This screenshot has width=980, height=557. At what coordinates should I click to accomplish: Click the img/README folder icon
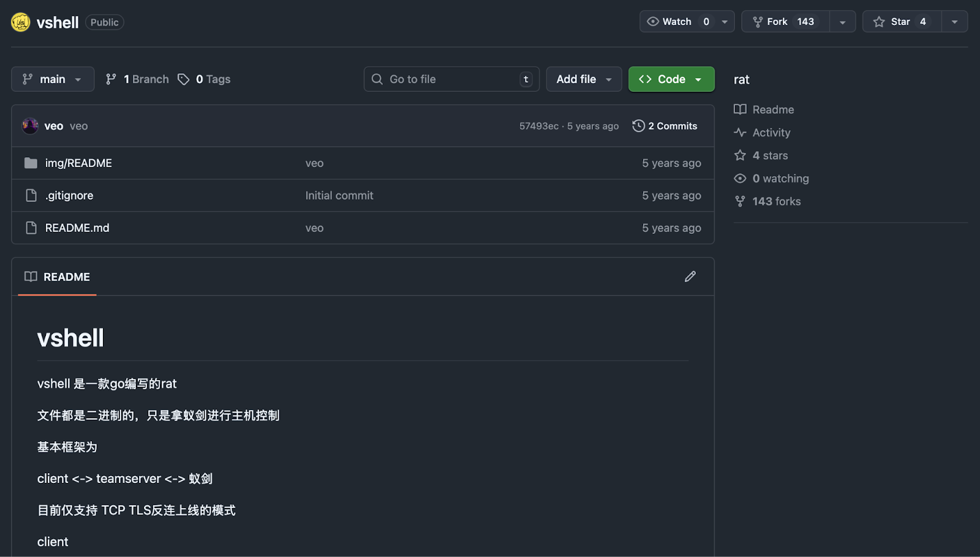pyautogui.click(x=31, y=163)
